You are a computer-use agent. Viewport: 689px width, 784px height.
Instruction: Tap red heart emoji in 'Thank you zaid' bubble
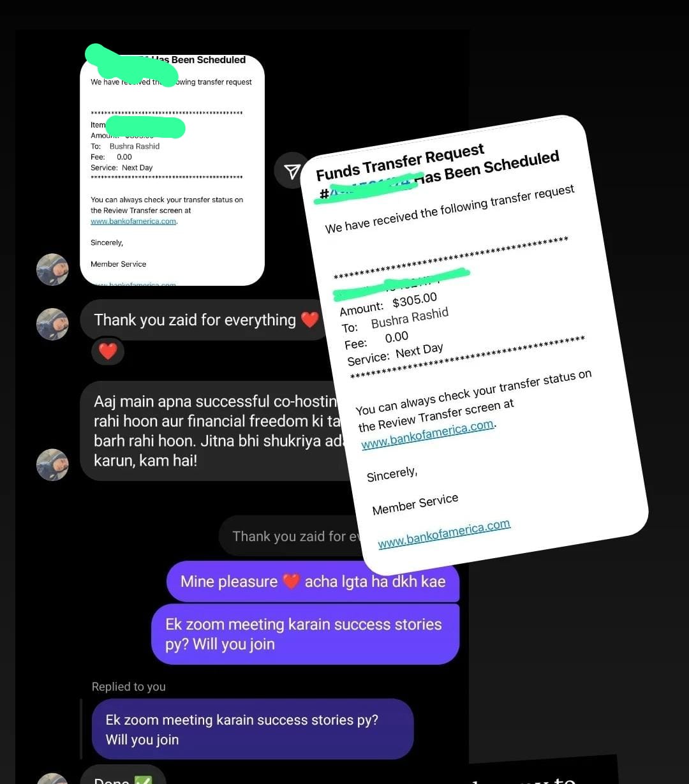309,320
